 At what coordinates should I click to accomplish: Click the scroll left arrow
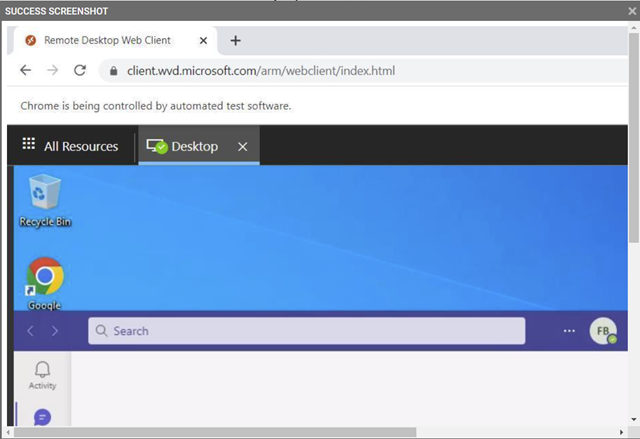[8, 432]
